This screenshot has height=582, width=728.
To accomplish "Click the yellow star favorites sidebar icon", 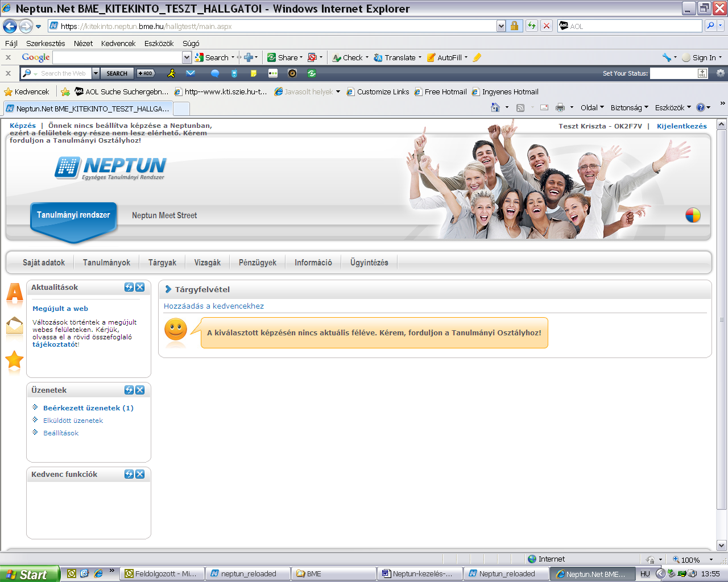I will click(14, 360).
